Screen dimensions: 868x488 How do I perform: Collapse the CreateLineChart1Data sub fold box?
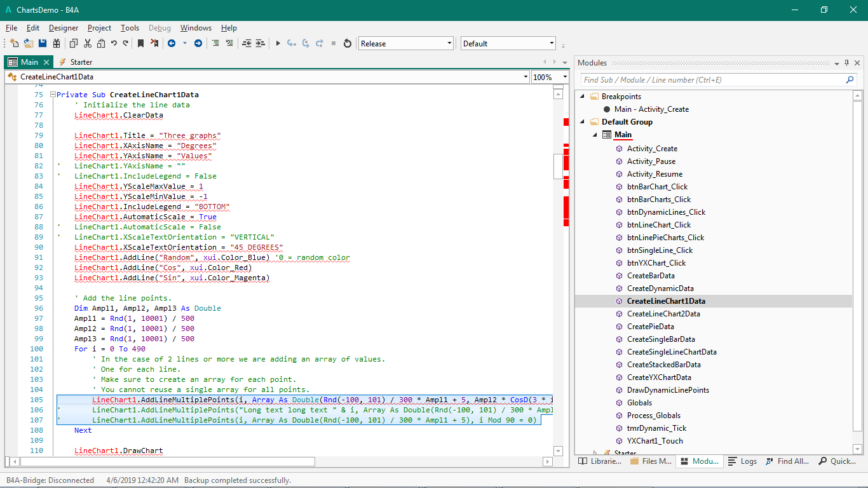click(53, 95)
